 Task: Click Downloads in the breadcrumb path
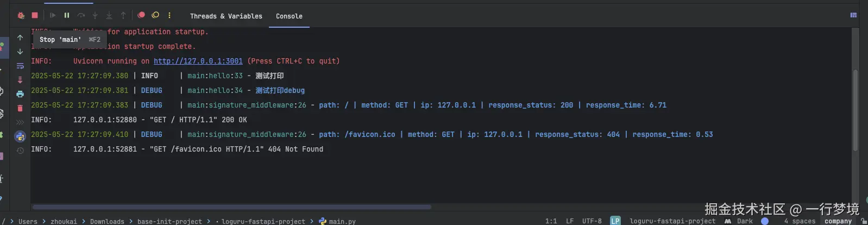107,221
